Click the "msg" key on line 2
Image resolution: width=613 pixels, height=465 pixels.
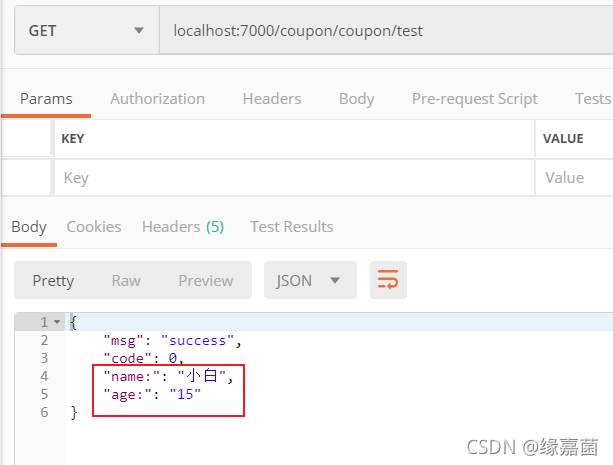[x=124, y=341]
